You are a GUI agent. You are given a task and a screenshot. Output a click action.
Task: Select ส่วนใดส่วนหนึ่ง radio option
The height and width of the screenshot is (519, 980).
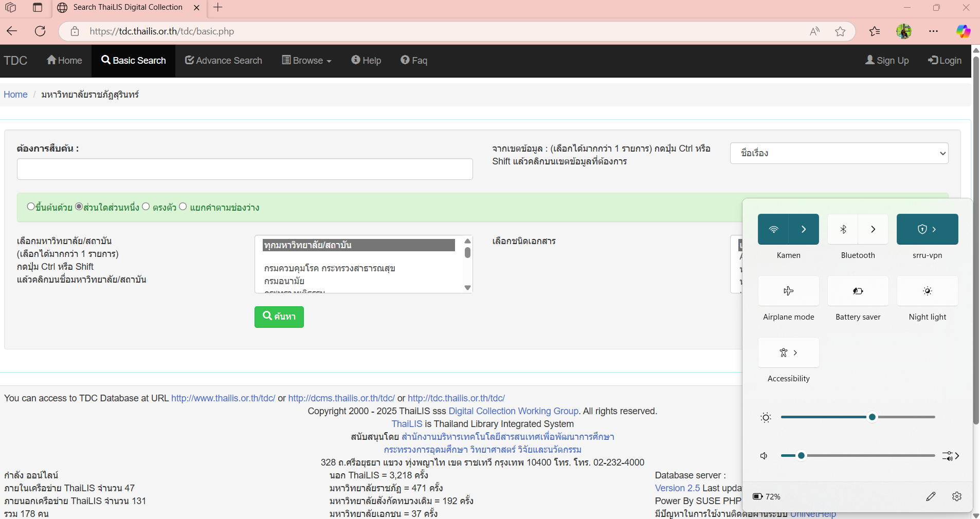coord(79,207)
